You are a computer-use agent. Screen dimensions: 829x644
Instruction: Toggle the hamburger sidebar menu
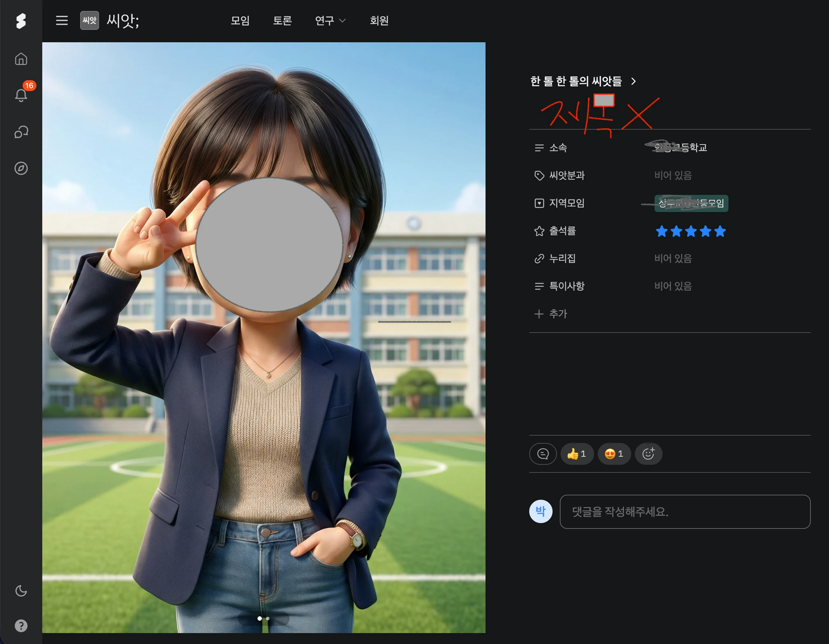tap(62, 20)
